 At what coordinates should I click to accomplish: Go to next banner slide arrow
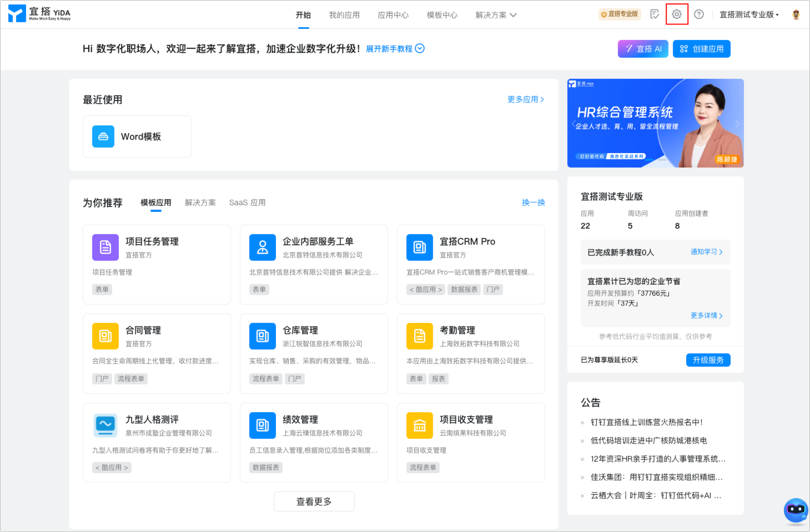click(x=737, y=123)
